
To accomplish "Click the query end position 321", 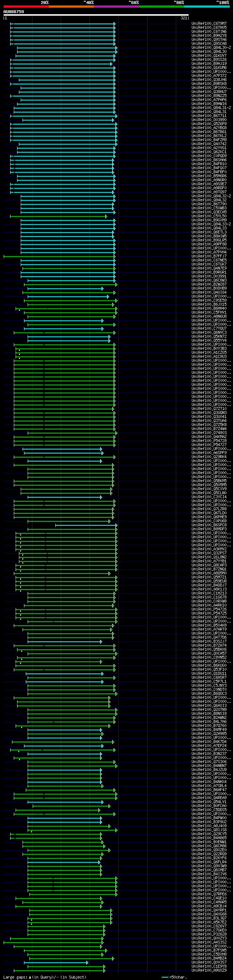I will (x=183, y=18).
